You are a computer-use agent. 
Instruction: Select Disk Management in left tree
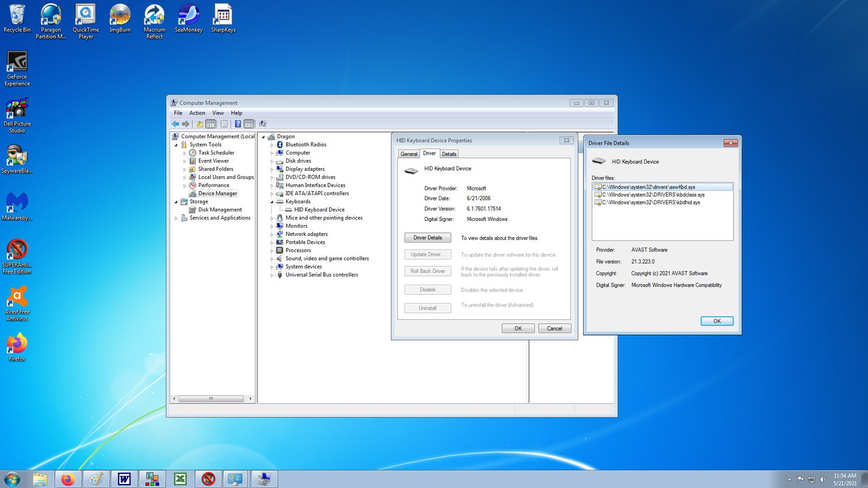point(220,209)
